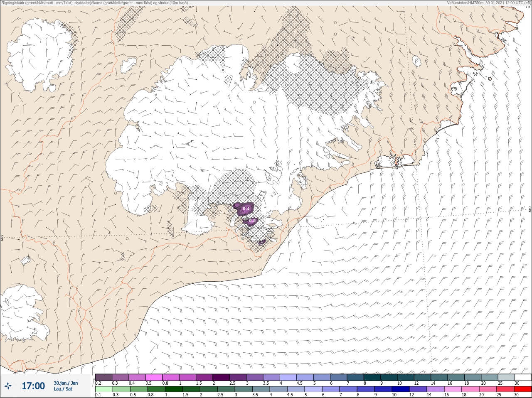Select the pale green bottom-row swatch labeled 0.1
The image size is (532, 398).
(x=103, y=389)
